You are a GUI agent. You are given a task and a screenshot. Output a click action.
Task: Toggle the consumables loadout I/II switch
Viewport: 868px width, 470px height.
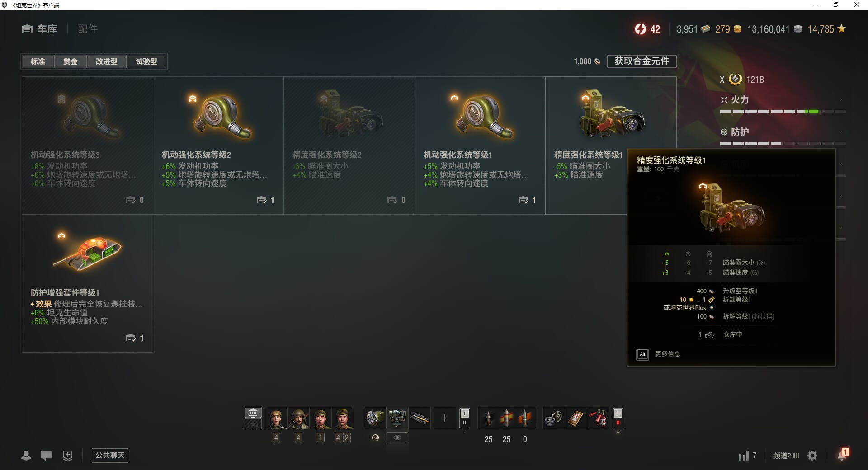[618, 418]
